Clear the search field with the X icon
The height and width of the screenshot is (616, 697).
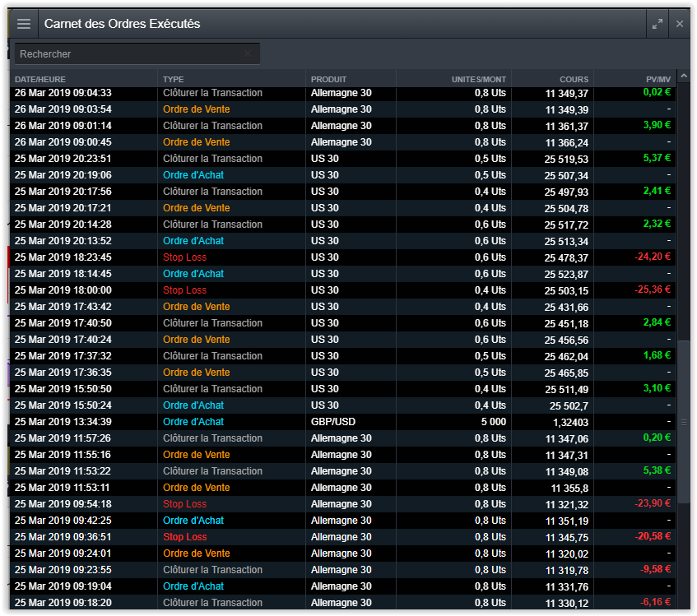coord(248,53)
